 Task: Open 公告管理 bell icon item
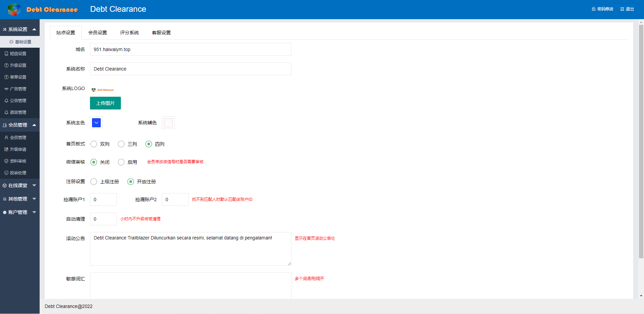[x=18, y=101]
